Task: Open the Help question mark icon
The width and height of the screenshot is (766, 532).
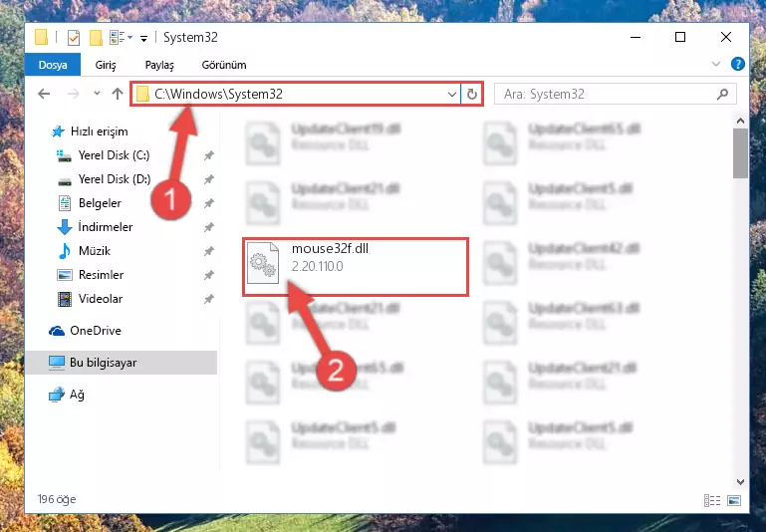Action: pyautogui.click(x=738, y=64)
